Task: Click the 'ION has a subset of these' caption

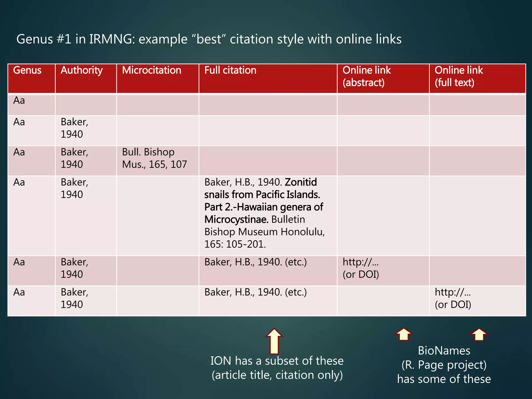Action: pos(277,368)
